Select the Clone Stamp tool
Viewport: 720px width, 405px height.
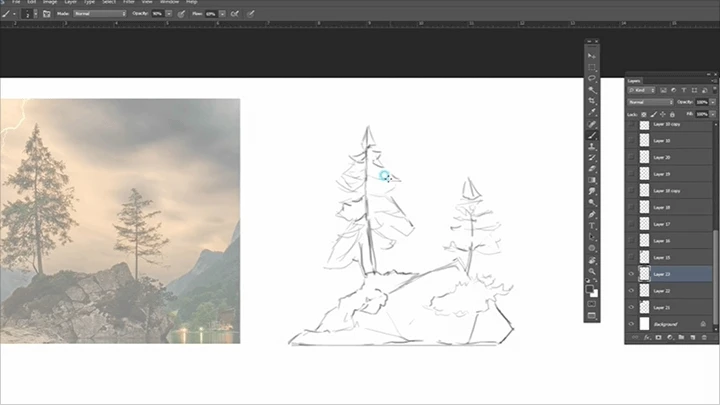click(x=592, y=146)
